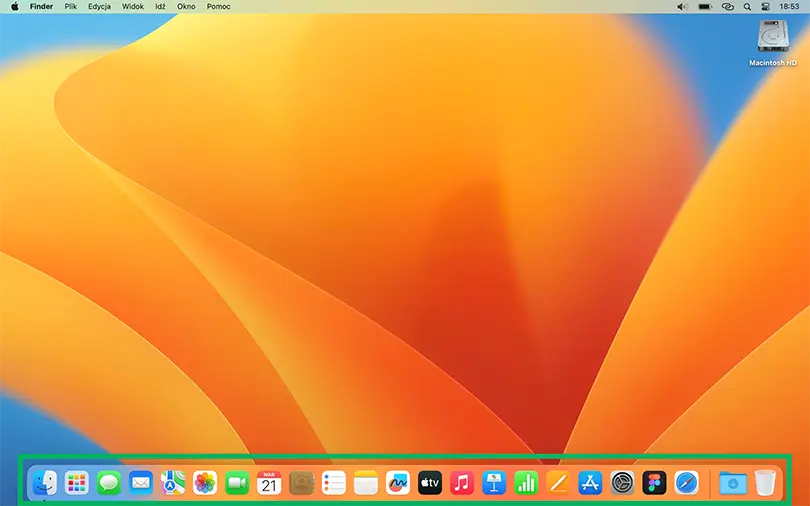Select the Macintosh HD desktop drive
Viewport: 810px width, 506px height.
pyautogui.click(x=773, y=38)
